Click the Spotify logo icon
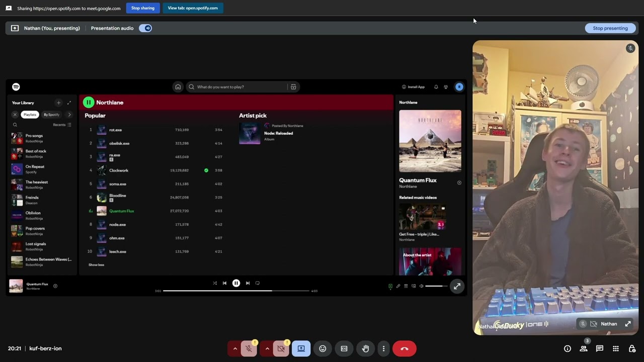644x362 pixels. pos(16,87)
